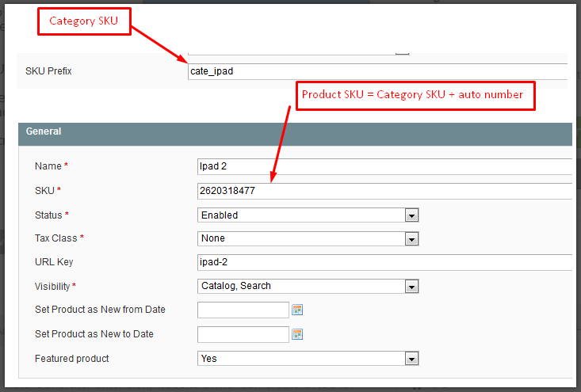Click the New from Date input box
The width and height of the screenshot is (581, 392).
243,310
